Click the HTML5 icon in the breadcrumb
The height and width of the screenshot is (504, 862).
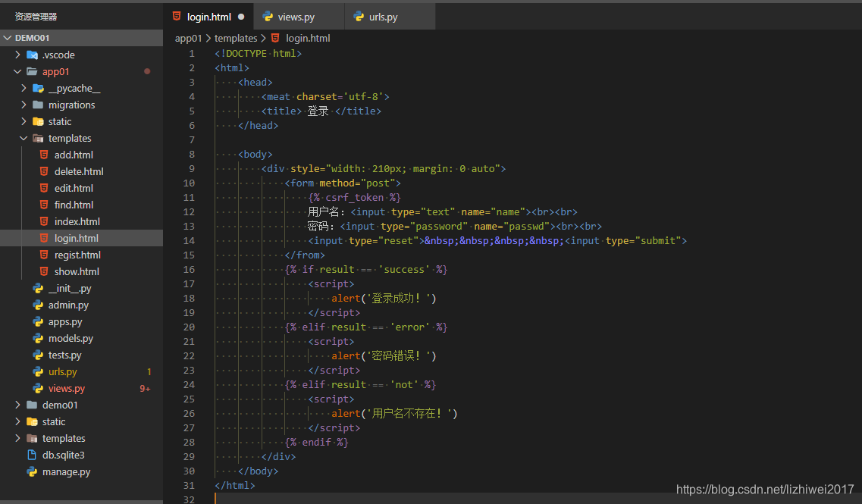pyautogui.click(x=275, y=38)
